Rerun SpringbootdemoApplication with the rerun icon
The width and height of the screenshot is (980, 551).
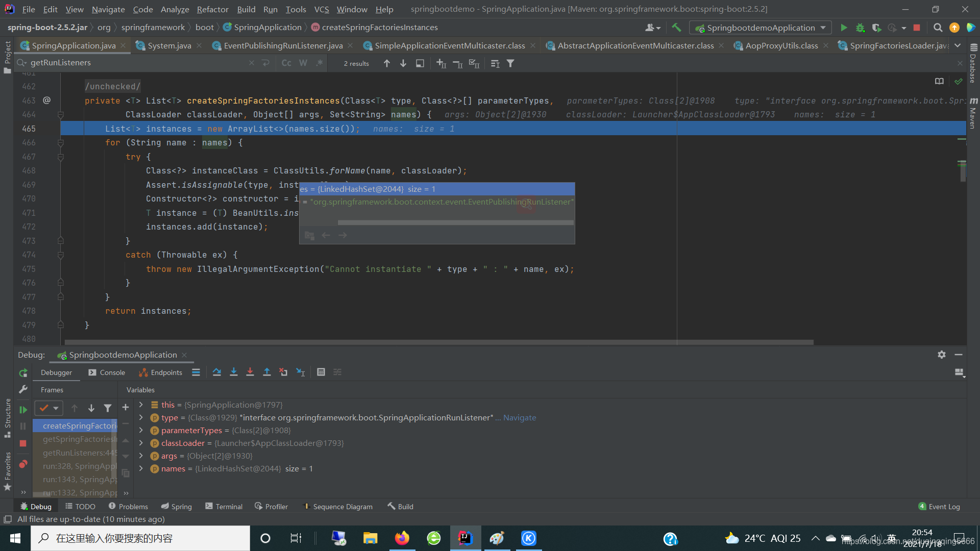click(x=23, y=373)
